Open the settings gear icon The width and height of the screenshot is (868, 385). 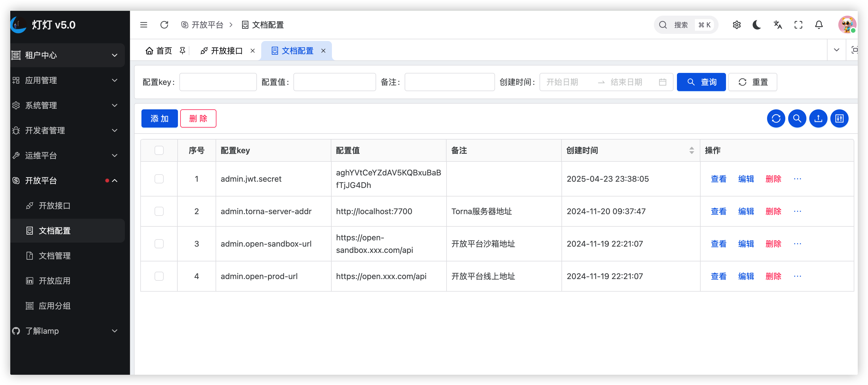pyautogui.click(x=737, y=25)
